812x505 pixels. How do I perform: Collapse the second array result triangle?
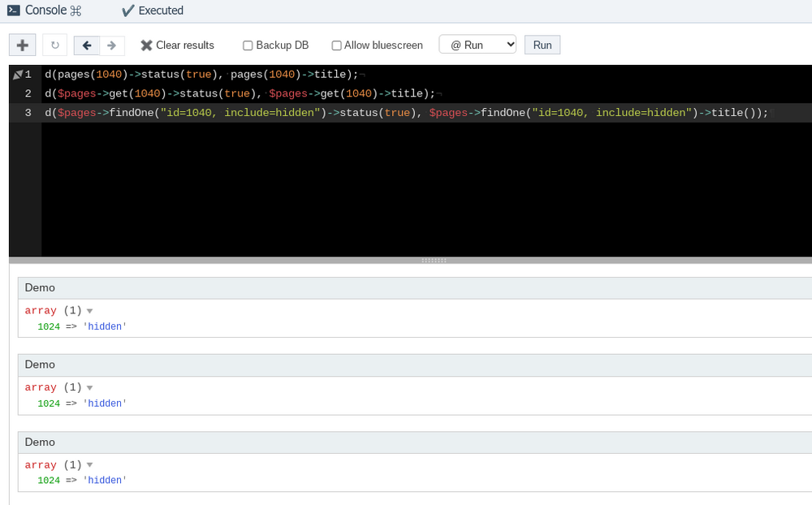click(90, 388)
